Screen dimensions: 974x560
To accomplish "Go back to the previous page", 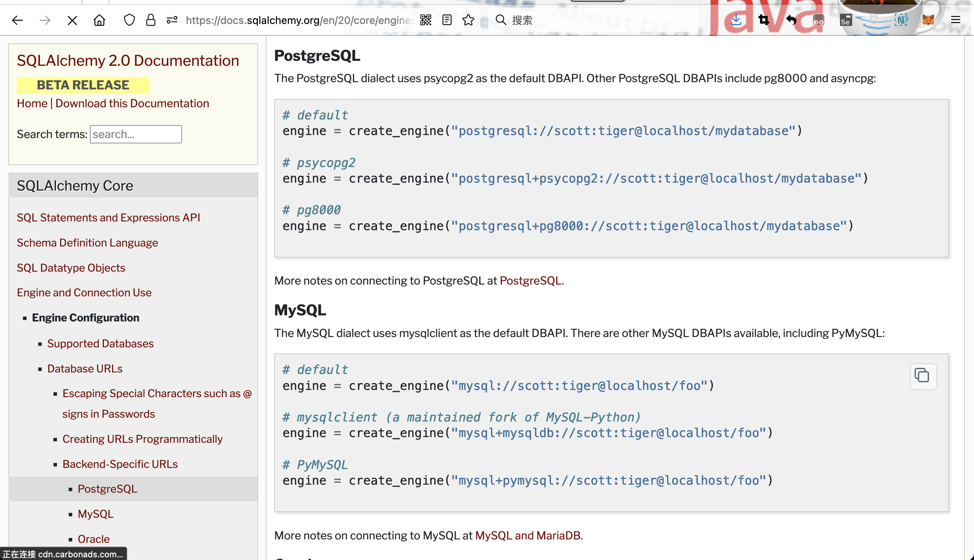I will (17, 20).
